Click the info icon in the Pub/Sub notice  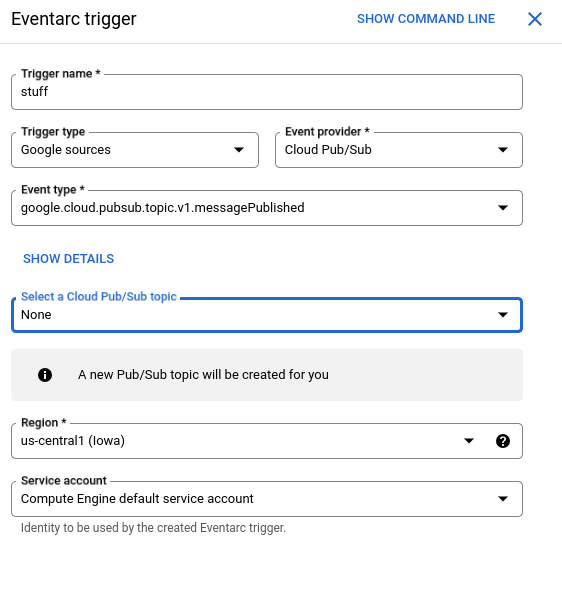[x=45, y=375]
